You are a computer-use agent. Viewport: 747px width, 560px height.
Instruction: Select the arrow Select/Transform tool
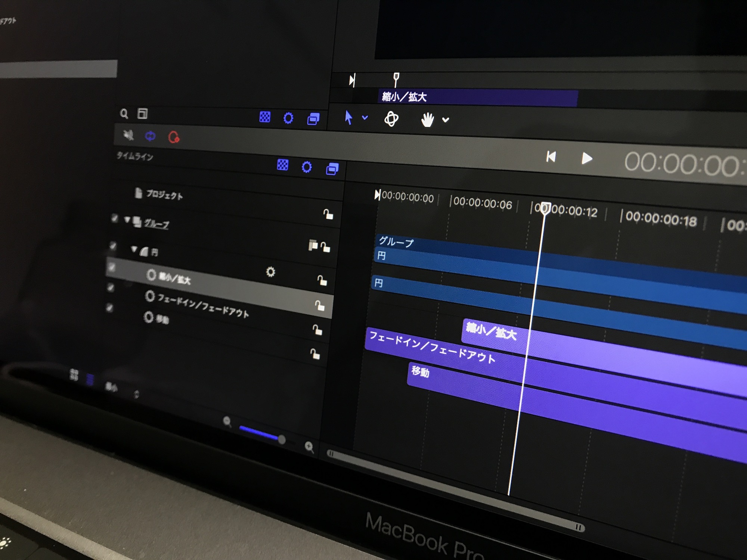348,117
